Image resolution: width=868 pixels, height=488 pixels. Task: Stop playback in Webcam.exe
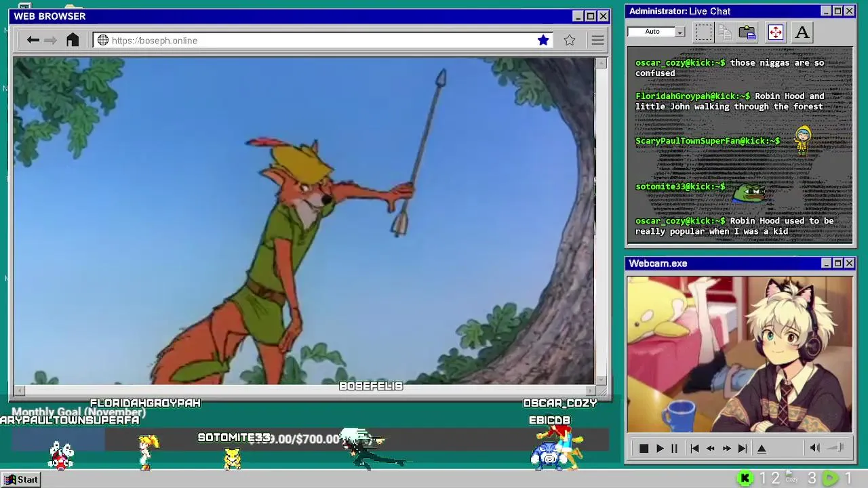[x=644, y=448]
